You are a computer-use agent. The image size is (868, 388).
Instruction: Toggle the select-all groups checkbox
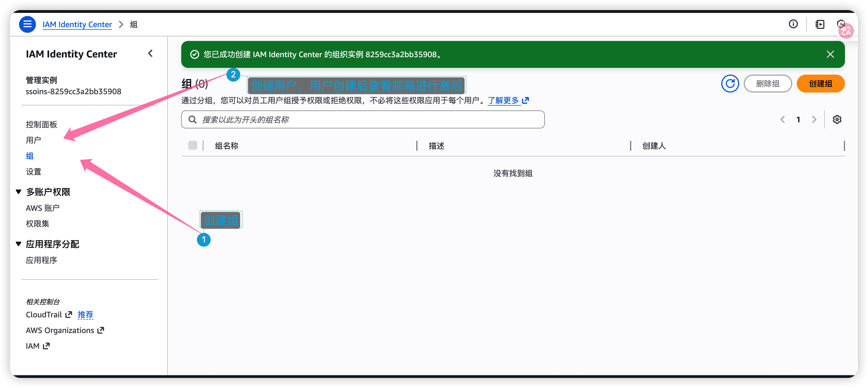pos(192,145)
